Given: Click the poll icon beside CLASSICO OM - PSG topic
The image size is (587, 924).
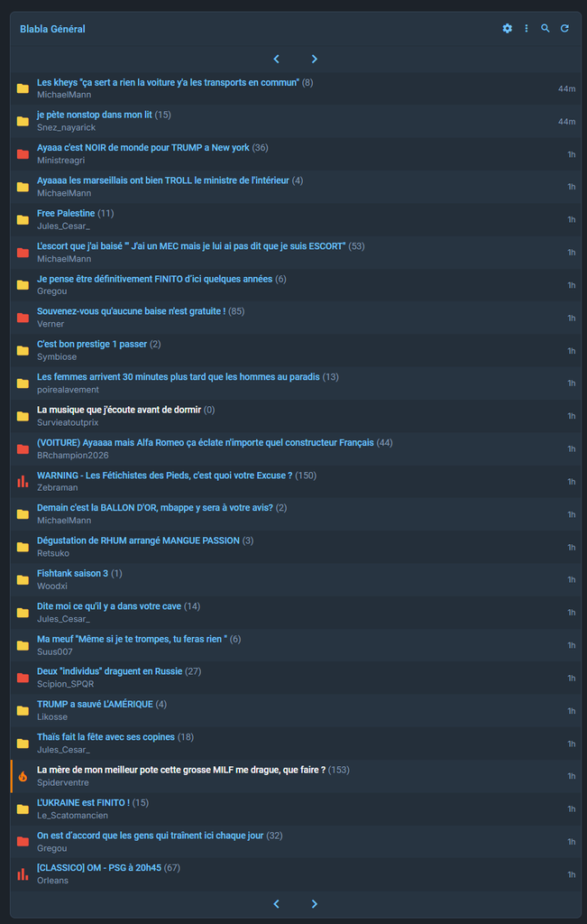Looking at the screenshot, I should pos(23,873).
